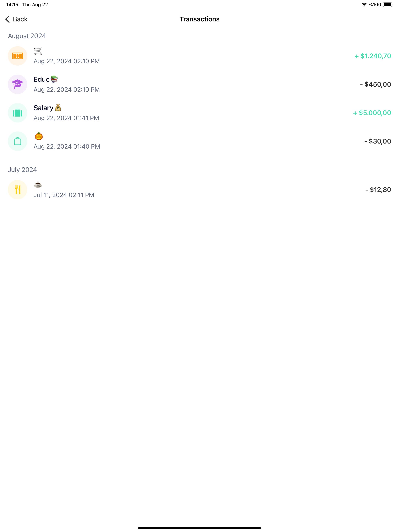The width and height of the screenshot is (399, 532).
Task: Select the + $1.240,70 income amount
Action: (373, 56)
